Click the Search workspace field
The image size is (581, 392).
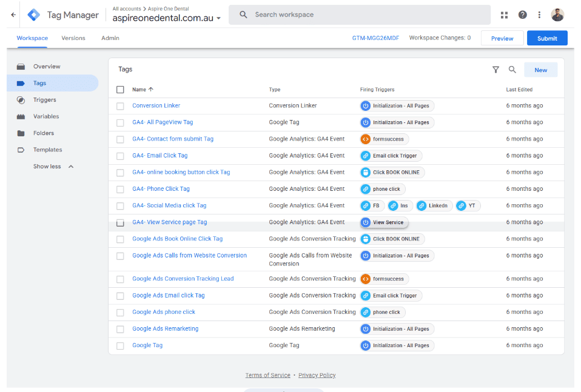(360, 15)
